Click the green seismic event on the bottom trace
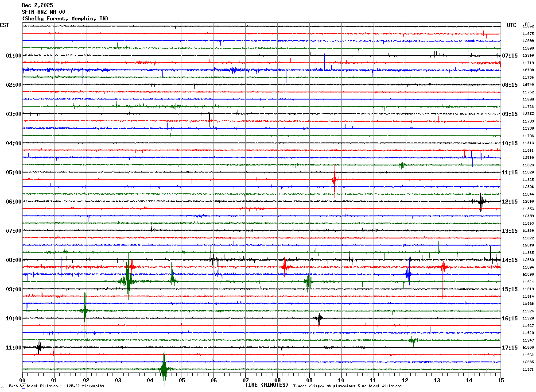 (x=163, y=369)
